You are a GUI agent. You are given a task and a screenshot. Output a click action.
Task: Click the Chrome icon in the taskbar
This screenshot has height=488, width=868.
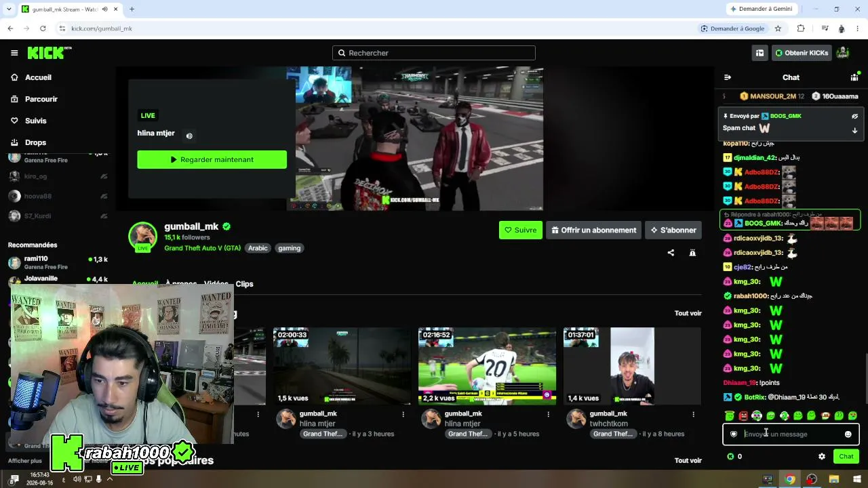790,479
